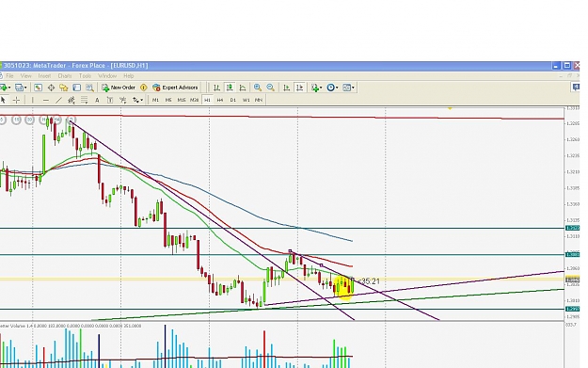Viewport: 588px width, 368px height.
Task: Toggle chart shift
Action: point(299,88)
